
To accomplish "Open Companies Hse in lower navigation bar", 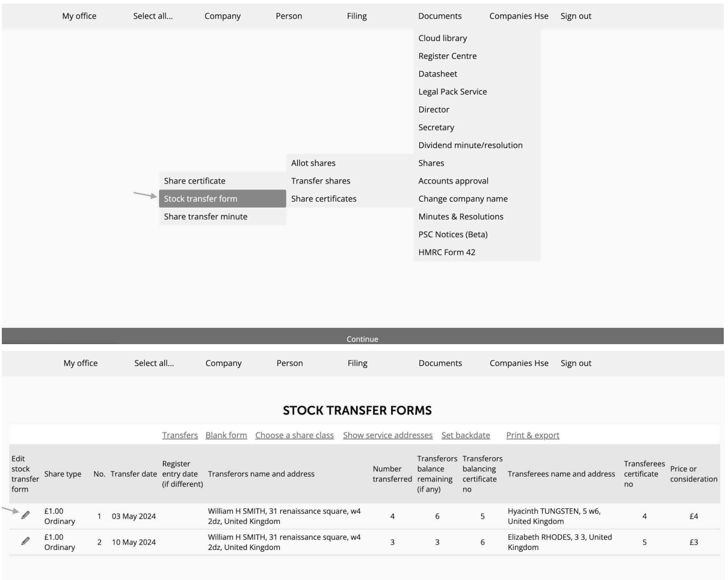I will pyautogui.click(x=519, y=363).
